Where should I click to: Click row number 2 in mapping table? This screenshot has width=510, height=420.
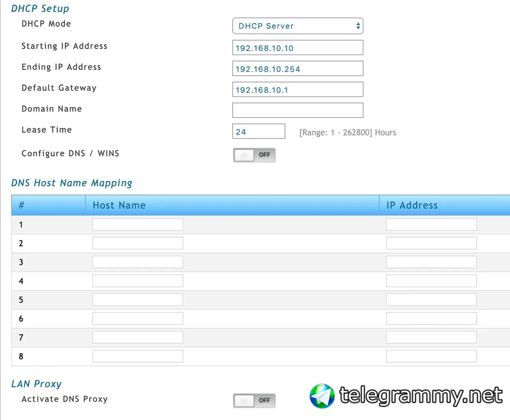(x=21, y=243)
